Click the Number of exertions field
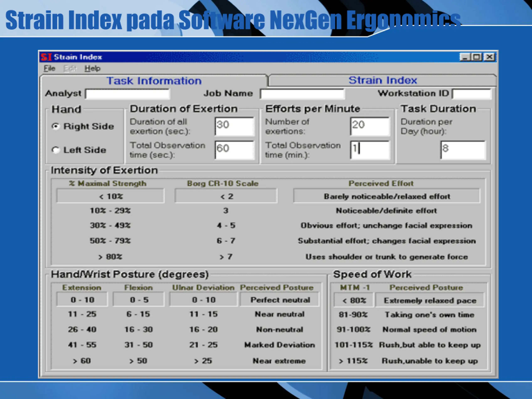The image size is (532, 399). [370, 126]
